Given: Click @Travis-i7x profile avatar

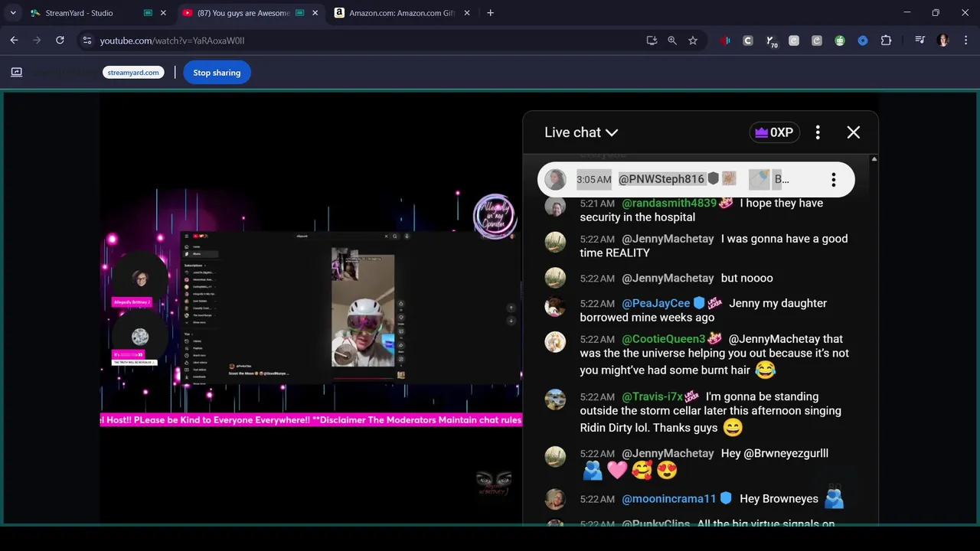Looking at the screenshot, I should 555,399.
